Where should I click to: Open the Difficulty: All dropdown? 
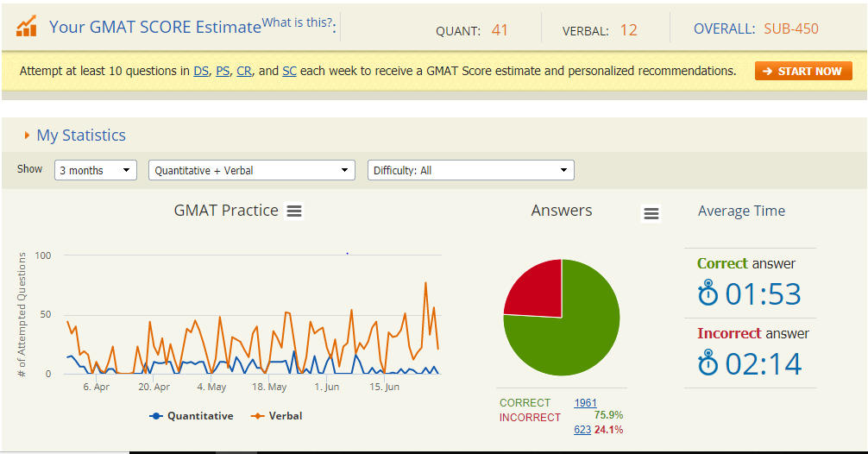coord(470,171)
